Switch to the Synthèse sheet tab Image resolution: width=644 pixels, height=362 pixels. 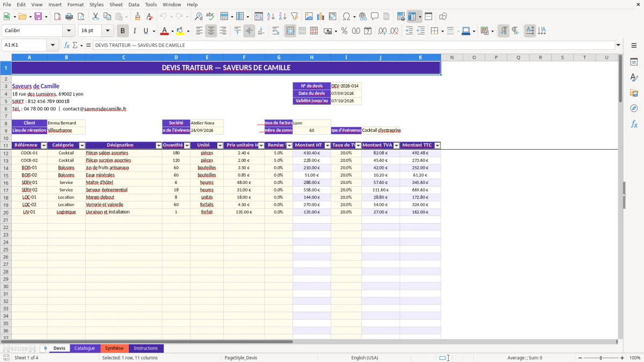click(x=114, y=348)
